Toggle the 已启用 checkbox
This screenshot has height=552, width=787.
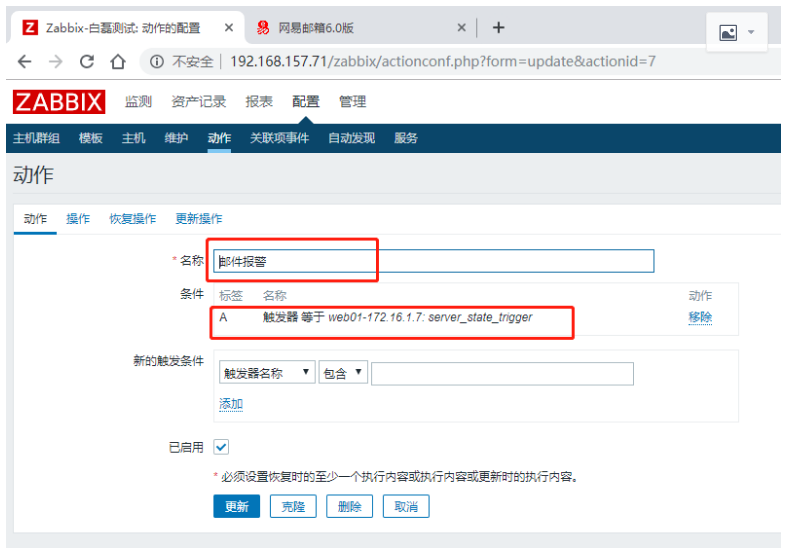click(x=221, y=447)
